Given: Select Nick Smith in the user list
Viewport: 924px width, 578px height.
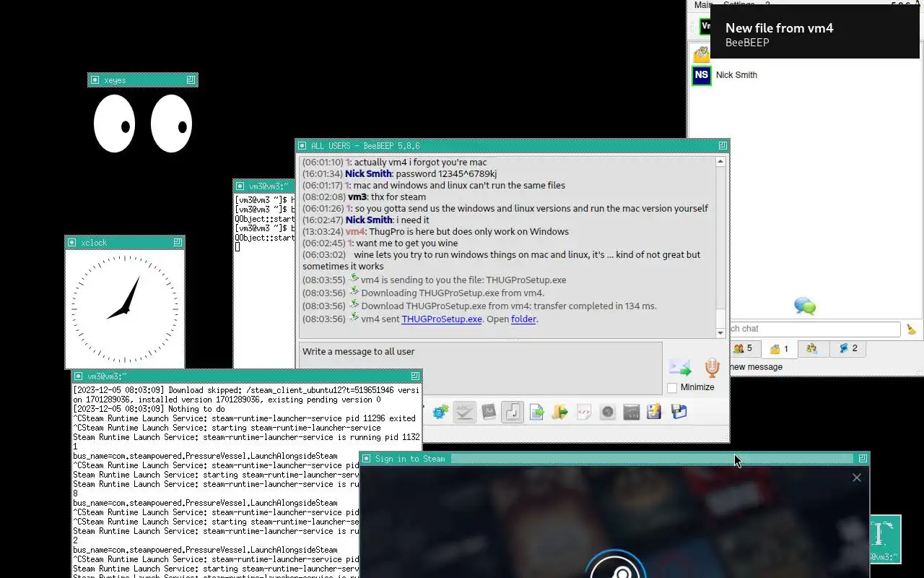Looking at the screenshot, I should tap(736, 75).
